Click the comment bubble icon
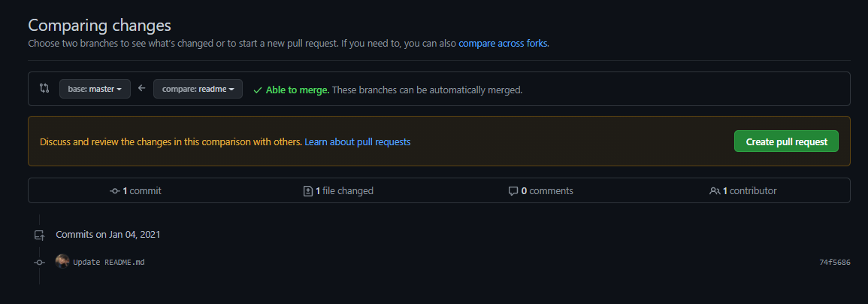The height and width of the screenshot is (304, 868). [513, 191]
